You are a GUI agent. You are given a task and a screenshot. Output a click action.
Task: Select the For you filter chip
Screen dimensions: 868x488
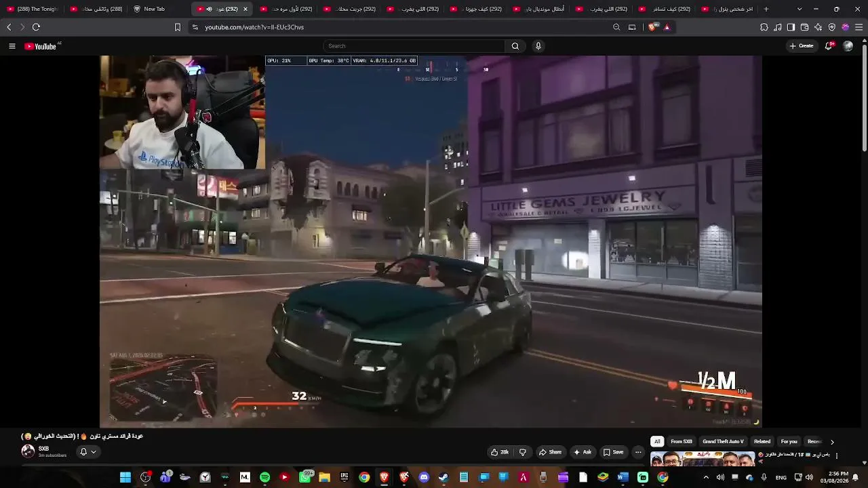(x=789, y=442)
